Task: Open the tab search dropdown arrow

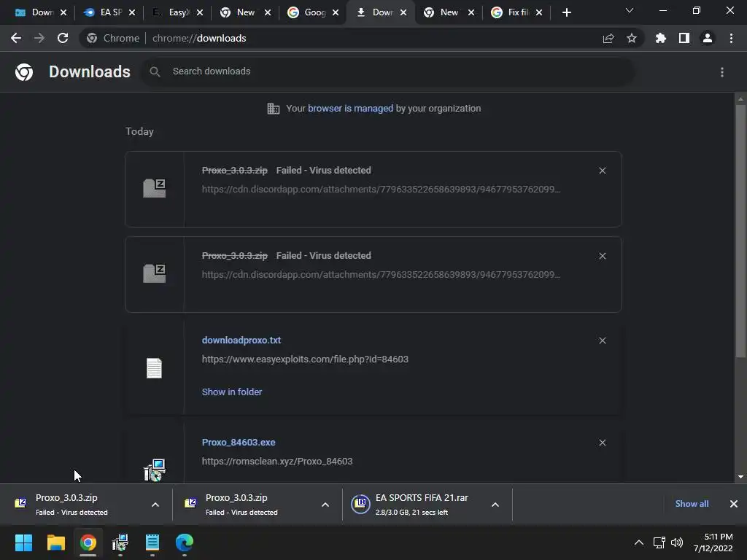Action: click(x=630, y=10)
